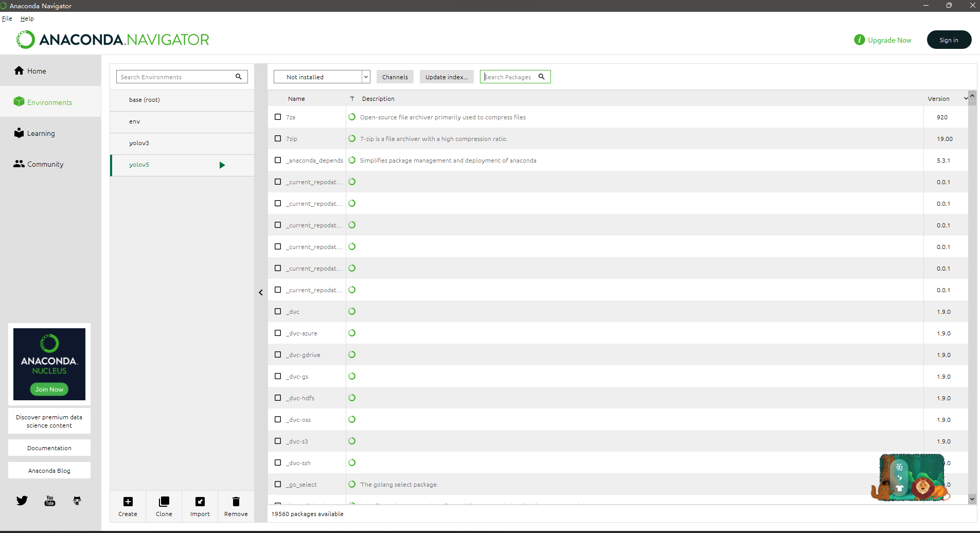This screenshot has width=980, height=533.
Task: Click the Create environment plus icon
Action: pyautogui.click(x=128, y=502)
